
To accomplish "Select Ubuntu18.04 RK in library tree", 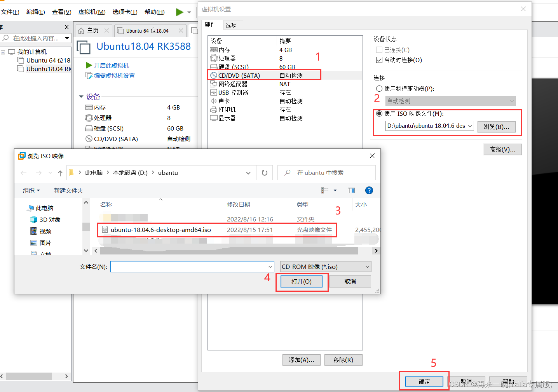I will point(48,69).
